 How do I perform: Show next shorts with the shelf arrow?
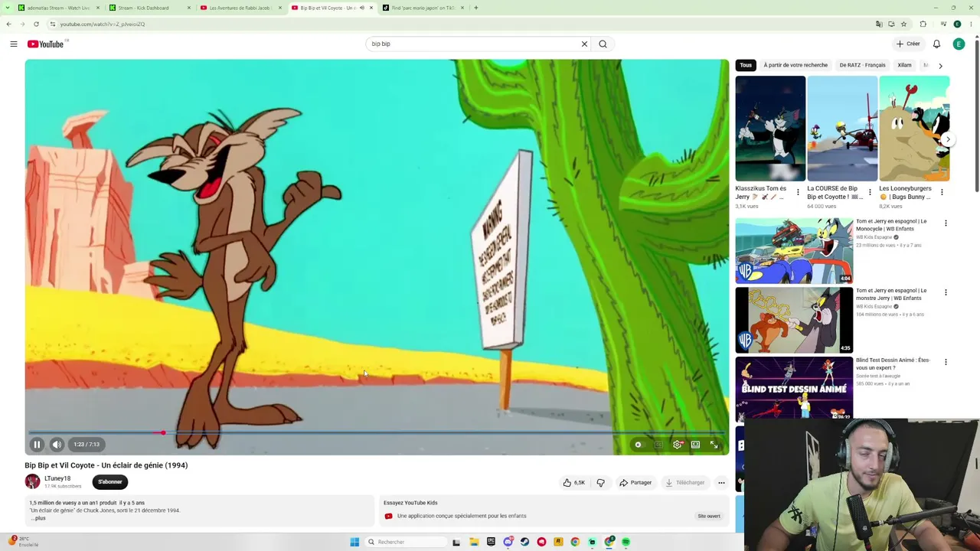click(x=948, y=139)
